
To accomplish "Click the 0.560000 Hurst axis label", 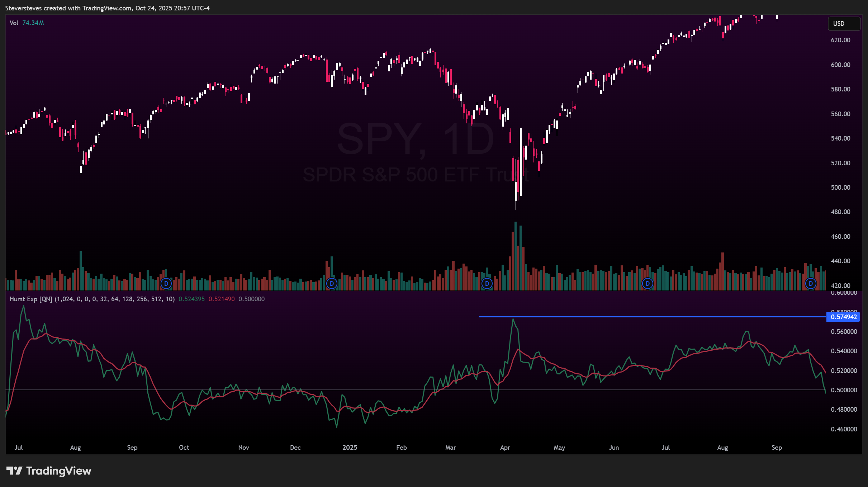I will point(844,332).
